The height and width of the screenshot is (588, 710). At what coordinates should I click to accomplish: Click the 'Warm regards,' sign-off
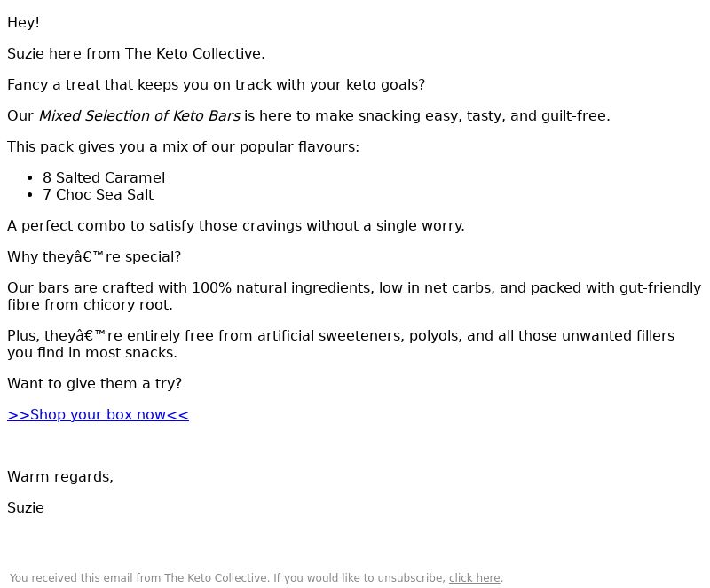(60, 476)
